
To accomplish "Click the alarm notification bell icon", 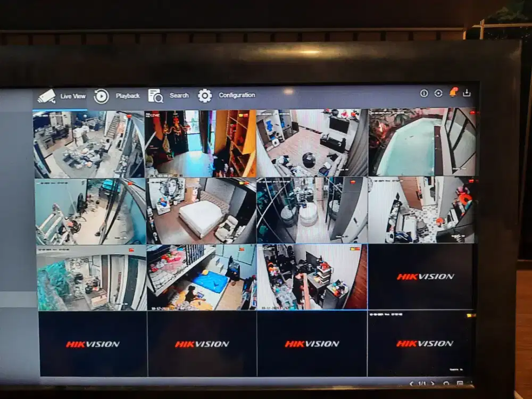I will pyautogui.click(x=453, y=92).
